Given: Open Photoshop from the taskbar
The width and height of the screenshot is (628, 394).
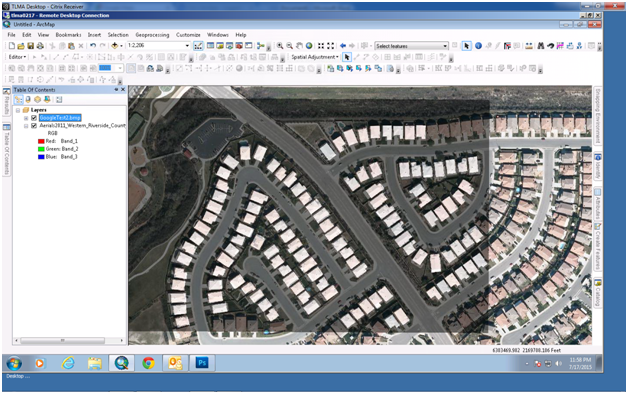Looking at the screenshot, I should click(x=202, y=363).
